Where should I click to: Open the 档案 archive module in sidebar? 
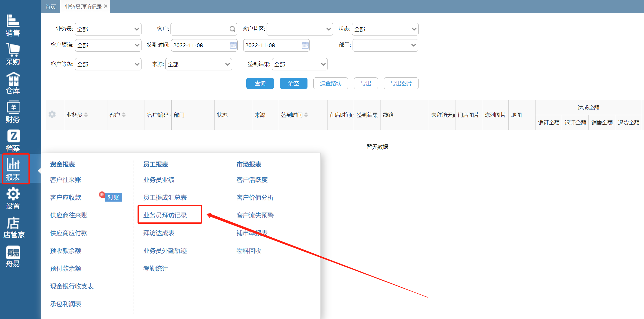pos(13,141)
